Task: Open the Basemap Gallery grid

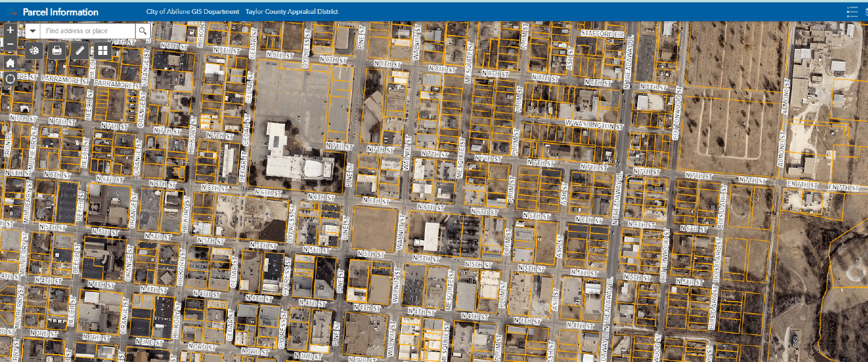Action: pos(103,51)
